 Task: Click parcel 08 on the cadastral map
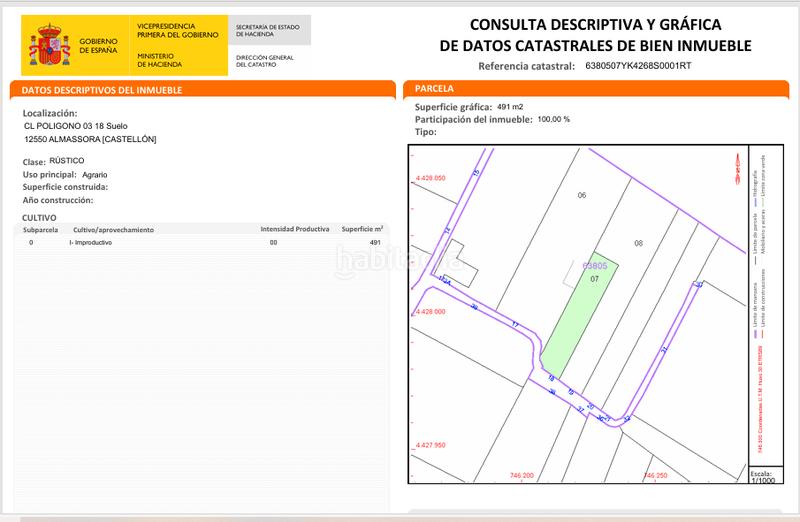(638, 243)
